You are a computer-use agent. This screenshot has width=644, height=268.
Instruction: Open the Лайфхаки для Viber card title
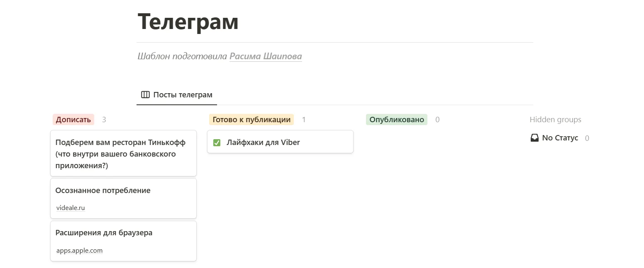[x=263, y=142]
